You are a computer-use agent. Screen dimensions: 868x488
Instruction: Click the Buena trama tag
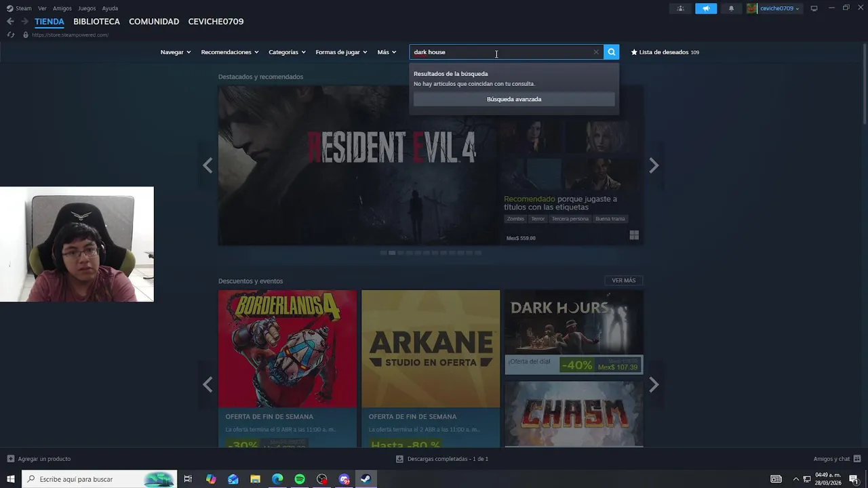(x=610, y=219)
